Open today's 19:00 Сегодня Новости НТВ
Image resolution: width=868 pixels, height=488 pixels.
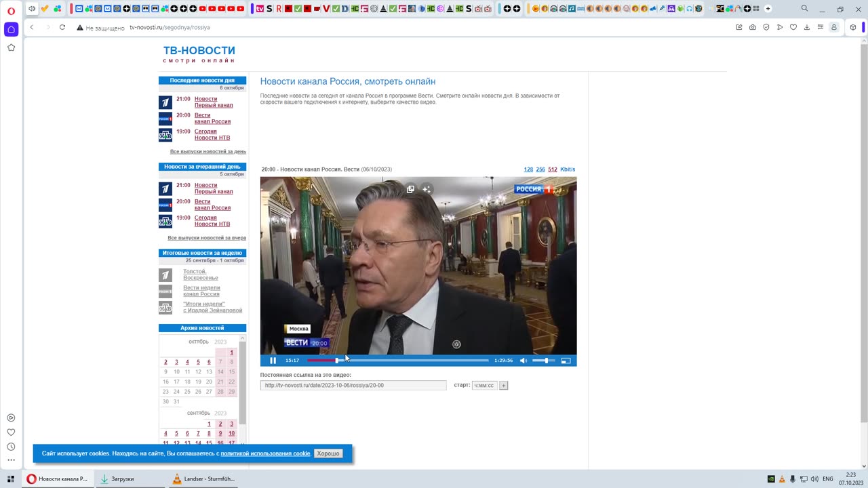(212, 135)
